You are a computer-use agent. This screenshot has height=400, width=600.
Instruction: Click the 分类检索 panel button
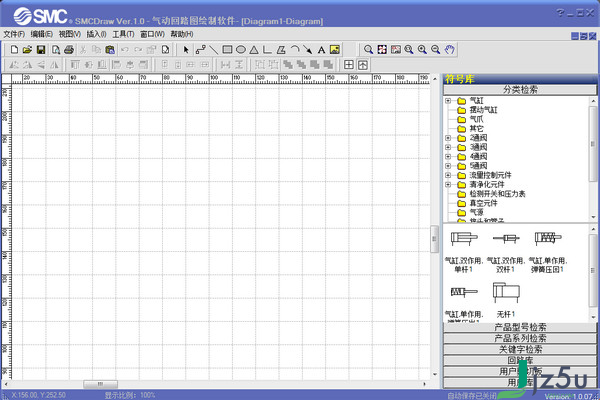point(520,90)
